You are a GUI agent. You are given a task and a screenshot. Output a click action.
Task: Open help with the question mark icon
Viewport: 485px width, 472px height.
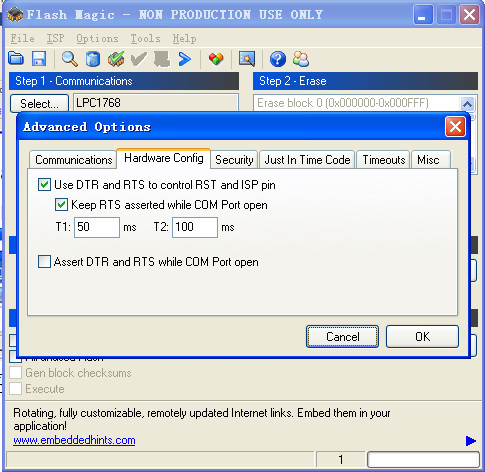(278, 59)
